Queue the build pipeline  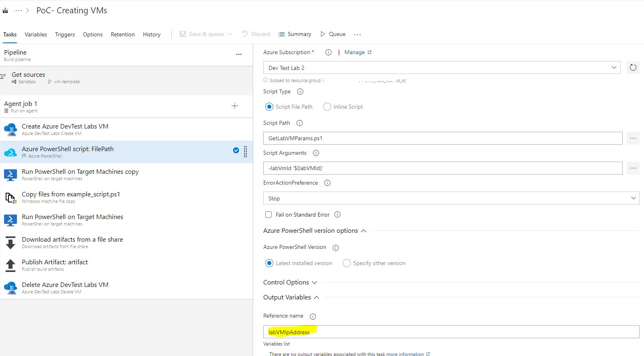tap(333, 34)
